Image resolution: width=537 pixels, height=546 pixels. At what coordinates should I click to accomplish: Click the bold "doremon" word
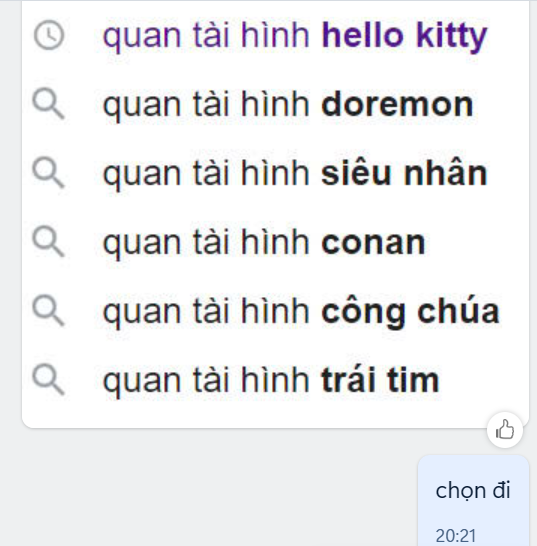point(397,104)
